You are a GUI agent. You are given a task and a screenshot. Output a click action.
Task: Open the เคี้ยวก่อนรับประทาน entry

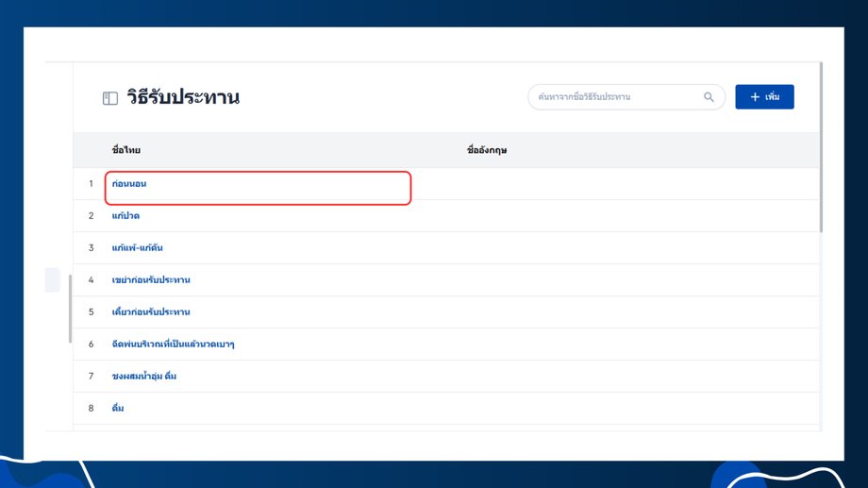click(151, 312)
